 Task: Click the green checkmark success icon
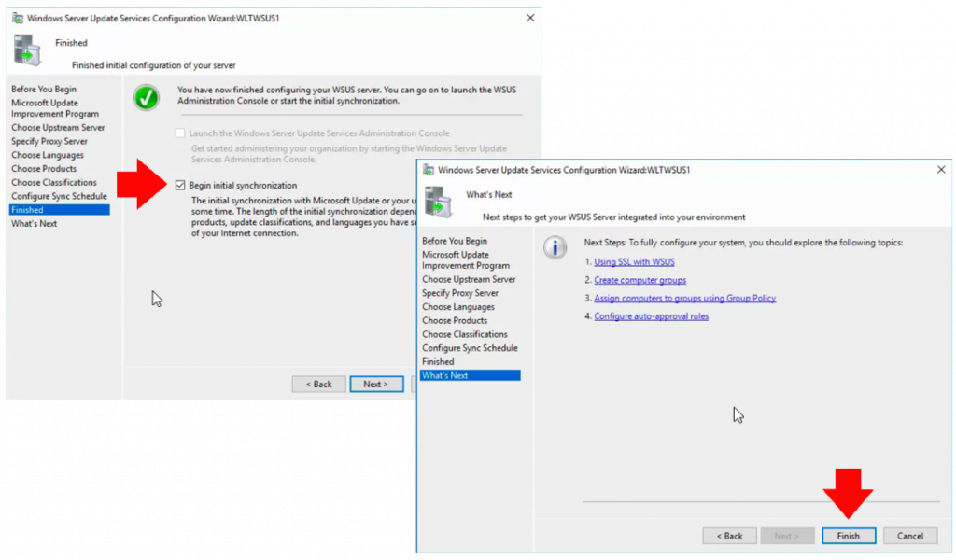tap(146, 96)
